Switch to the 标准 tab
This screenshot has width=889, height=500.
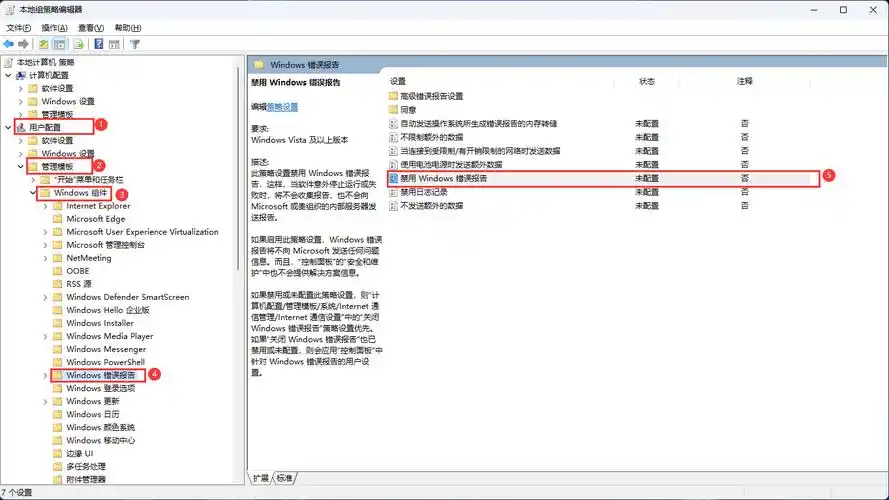coord(285,478)
